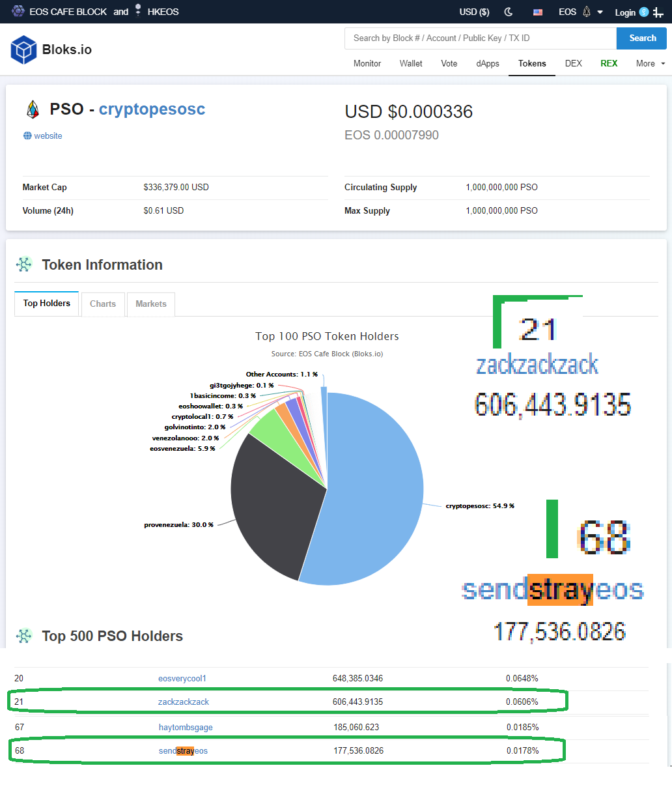This screenshot has height=796, width=672.
Task: Click the EOS Cafe Block logo icon
Action: click(x=18, y=11)
